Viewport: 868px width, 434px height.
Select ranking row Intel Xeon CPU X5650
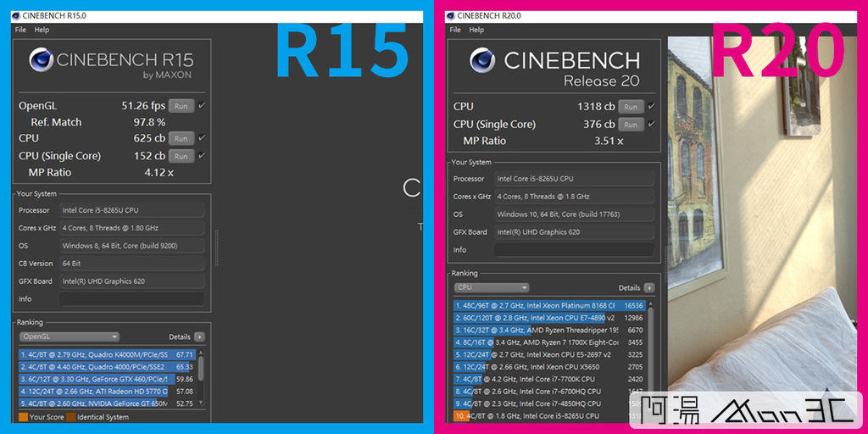tap(549, 366)
